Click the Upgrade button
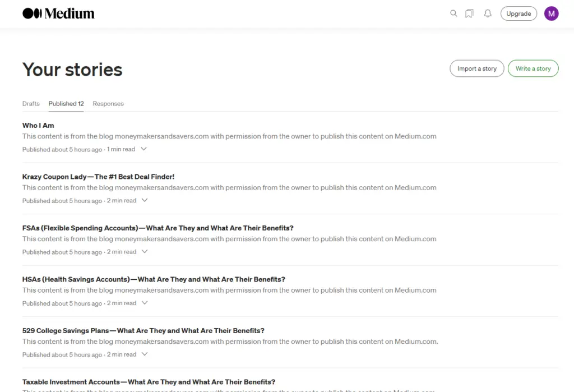The image size is (574, 392). point(519,13)
